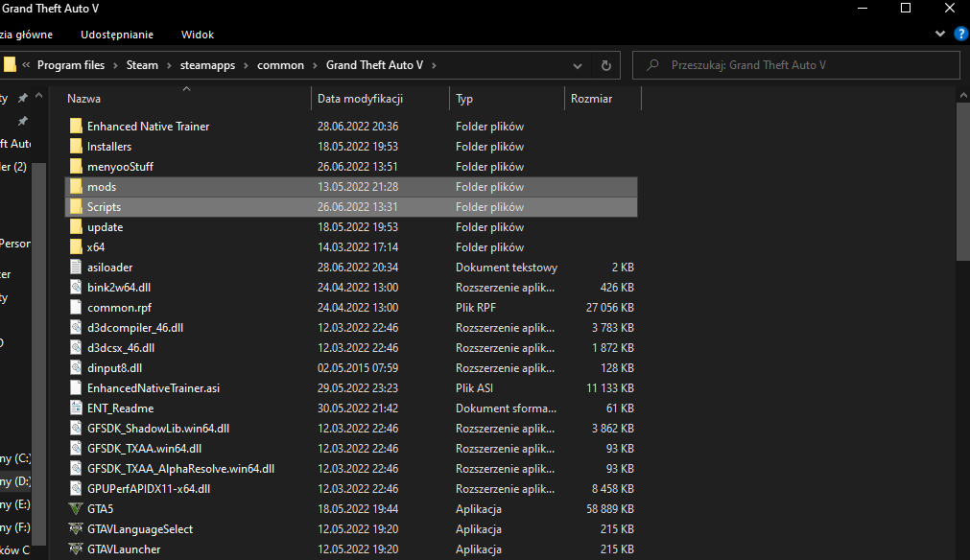This screenshot has width=970, height=560.
Task: Click the 58 889 KB size value
Action: point(610,508)
